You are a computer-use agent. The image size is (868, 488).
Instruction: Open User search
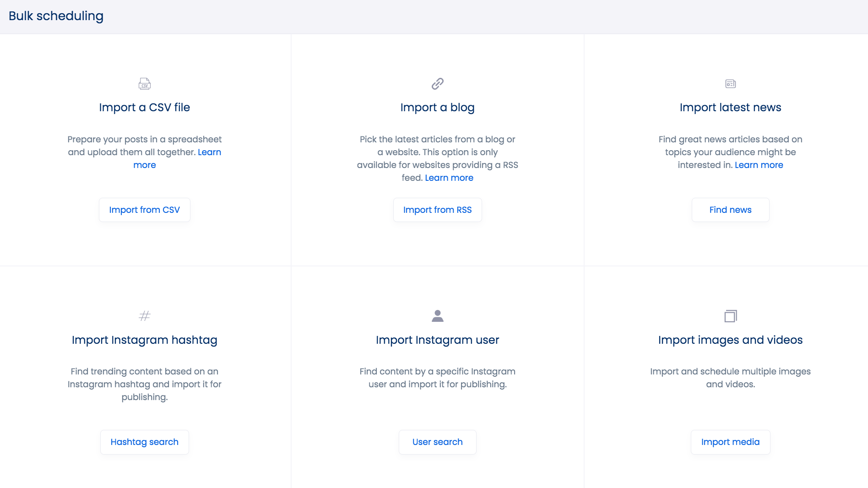(x=437, y=442)
